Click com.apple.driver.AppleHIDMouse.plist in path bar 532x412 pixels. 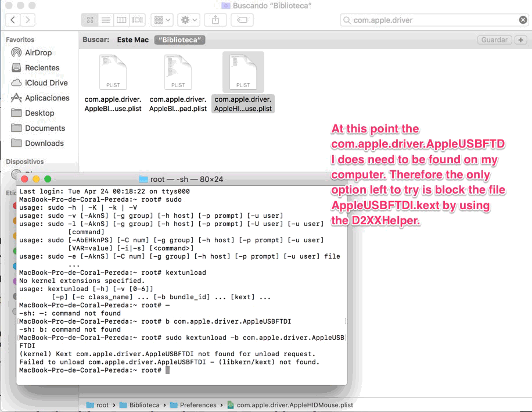click(290, 405)
